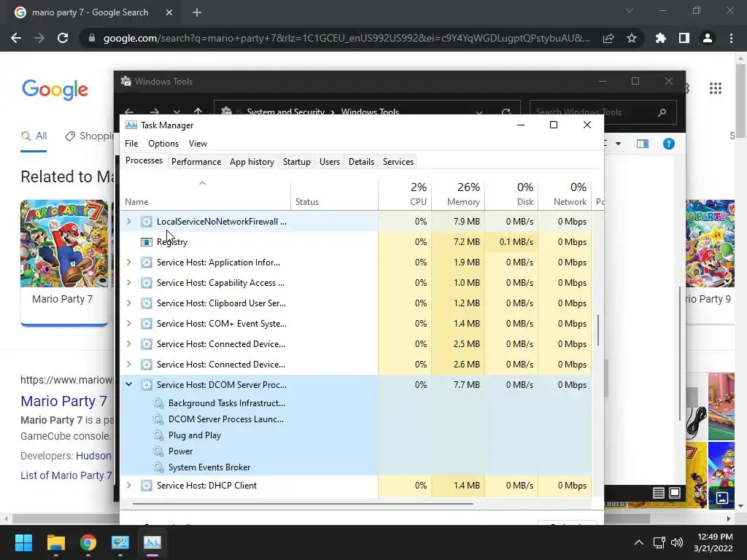
Task: Go back in Chrome
Action: [16, 38]
